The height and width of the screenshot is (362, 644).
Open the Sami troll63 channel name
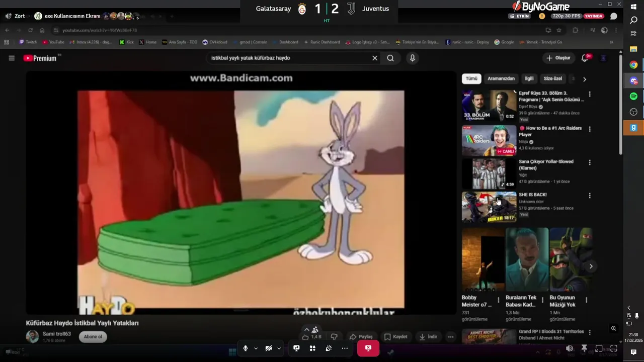click(57, 334)
